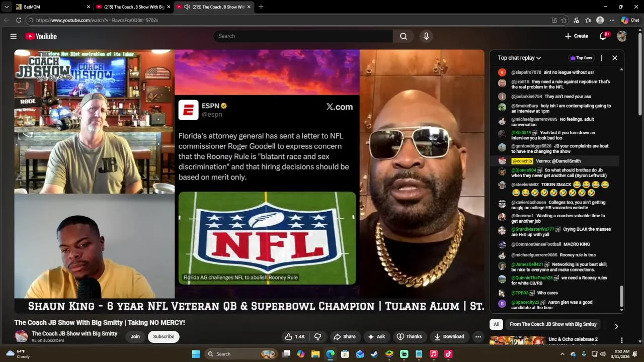Open the YouTube account avatar menu
644x362 pixels.
coord(622,36)
